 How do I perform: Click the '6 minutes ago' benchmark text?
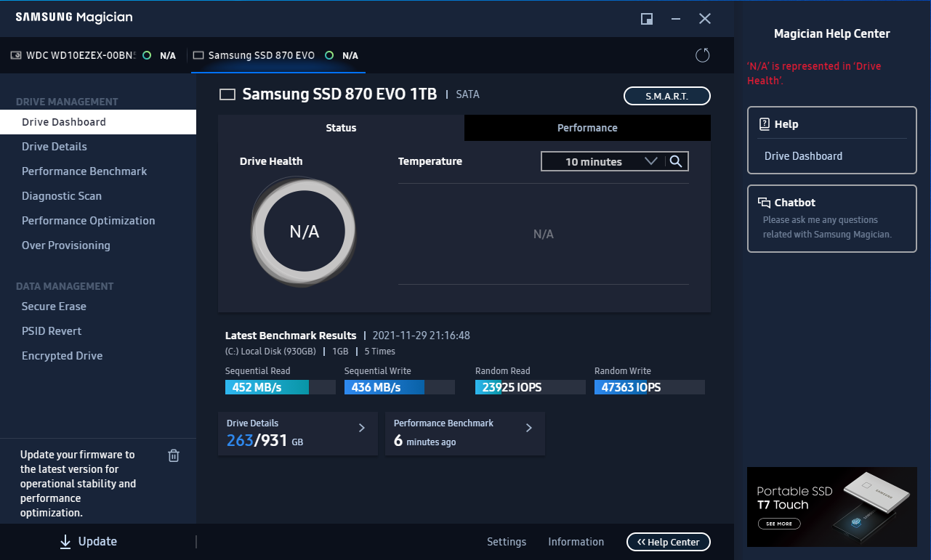[x=425, y=441]
